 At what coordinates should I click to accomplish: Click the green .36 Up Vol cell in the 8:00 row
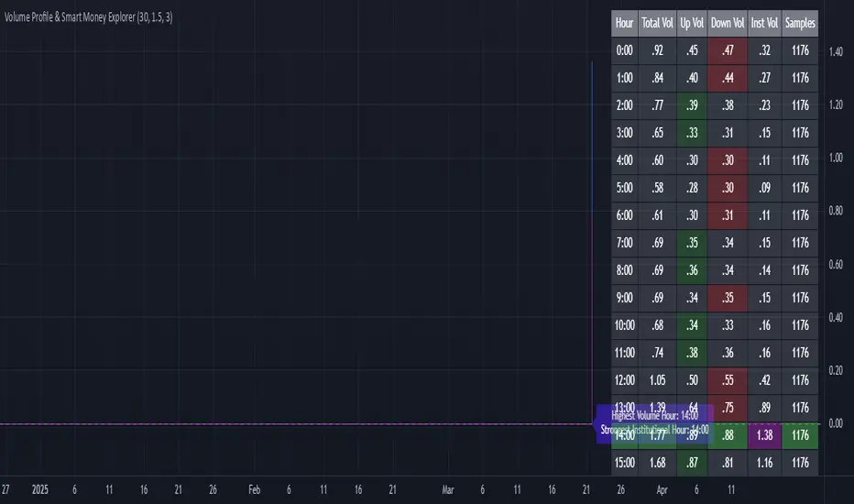[x=692, y=270]
